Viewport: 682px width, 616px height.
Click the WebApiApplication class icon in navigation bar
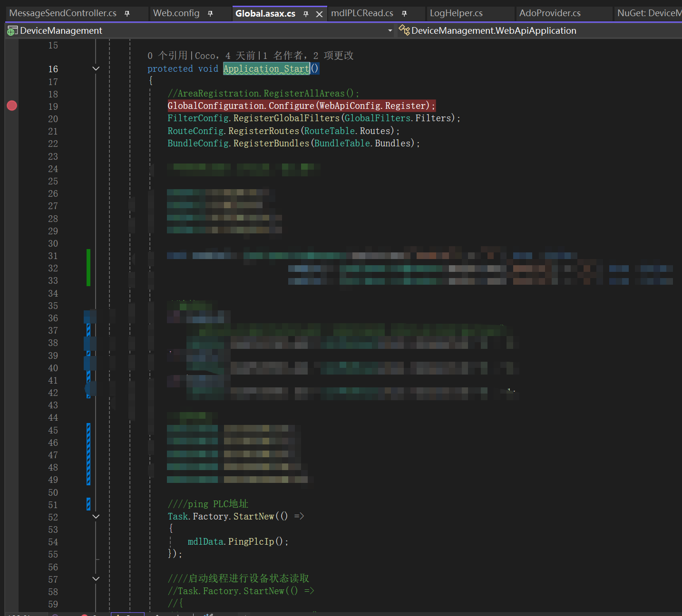[404, 30]
